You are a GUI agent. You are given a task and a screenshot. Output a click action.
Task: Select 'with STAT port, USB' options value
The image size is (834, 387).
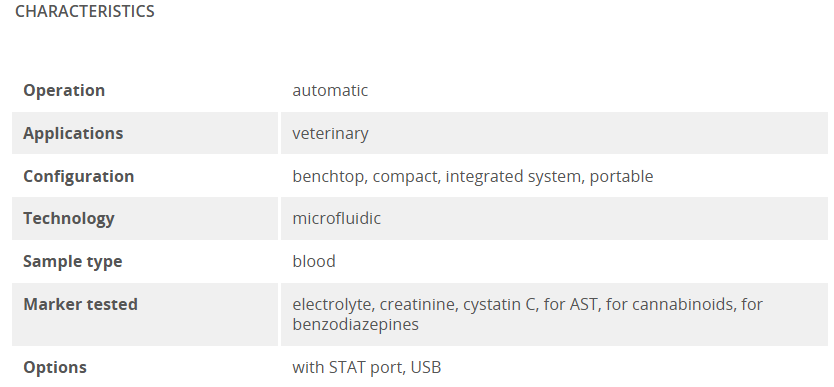point(366,367)
